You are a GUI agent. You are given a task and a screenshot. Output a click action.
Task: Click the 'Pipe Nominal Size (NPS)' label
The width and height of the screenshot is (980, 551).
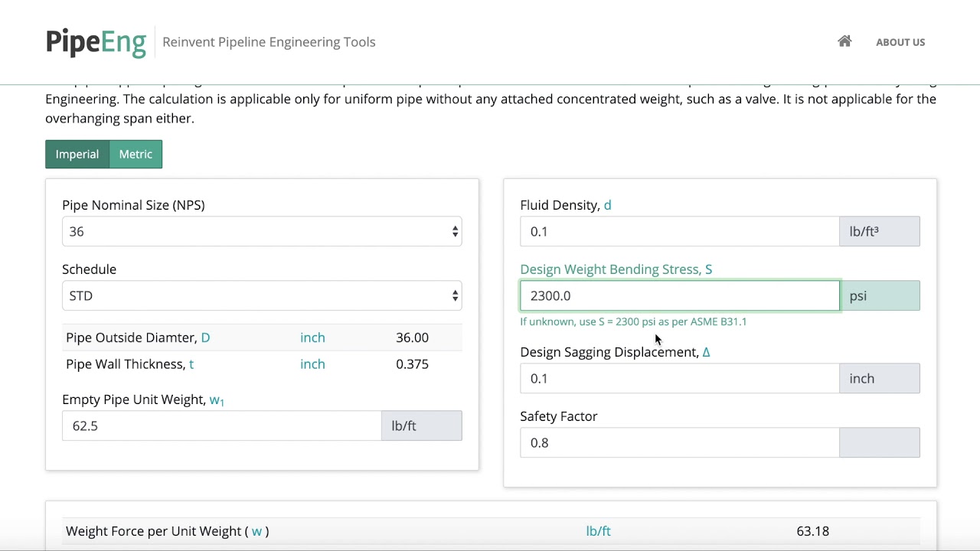click(x=133, y=205)
